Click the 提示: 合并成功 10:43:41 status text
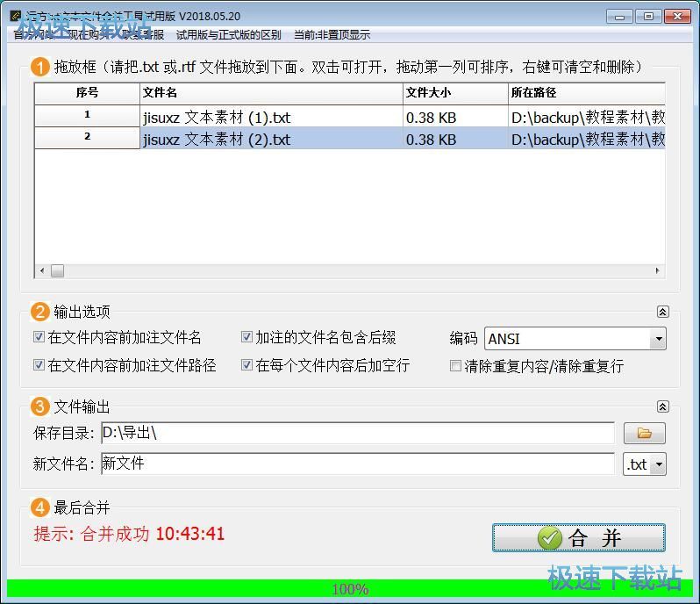Viewport: 700px width, 604px height. (x=129, y=534)
